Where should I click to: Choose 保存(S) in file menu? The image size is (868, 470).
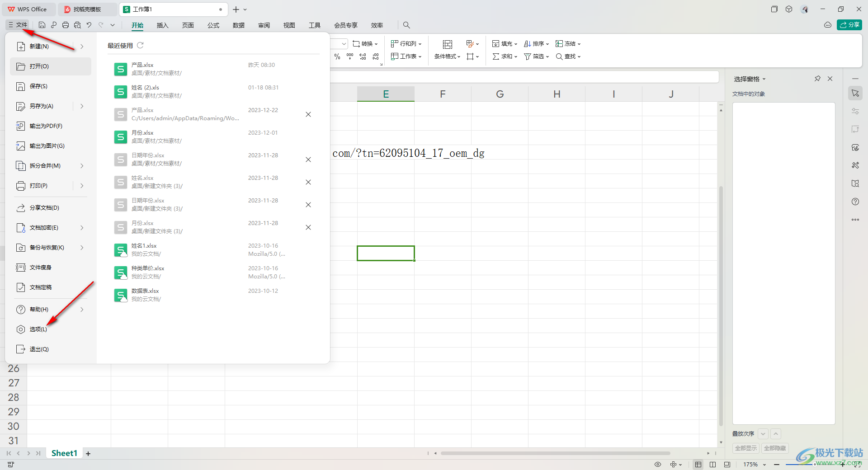(x=50, y=86)
